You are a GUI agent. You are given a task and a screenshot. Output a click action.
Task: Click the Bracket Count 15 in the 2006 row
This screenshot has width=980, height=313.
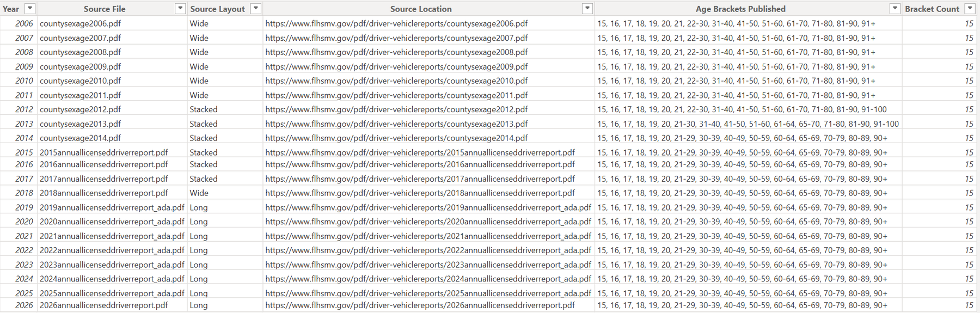[x=969, y=23]
